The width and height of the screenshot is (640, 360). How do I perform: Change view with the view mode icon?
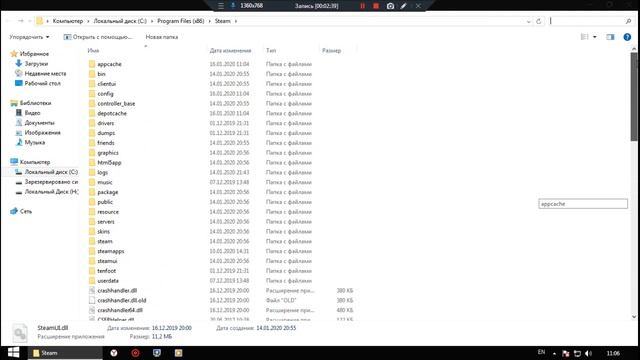584,37
